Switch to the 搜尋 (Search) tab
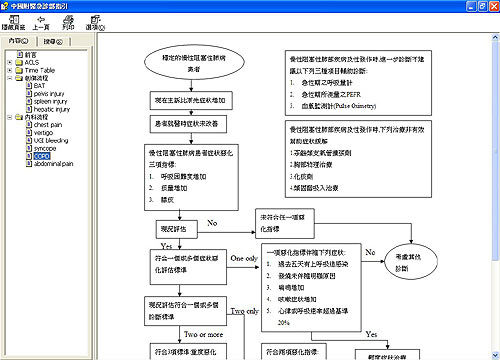Screen dimensions: 500x360 53,41
